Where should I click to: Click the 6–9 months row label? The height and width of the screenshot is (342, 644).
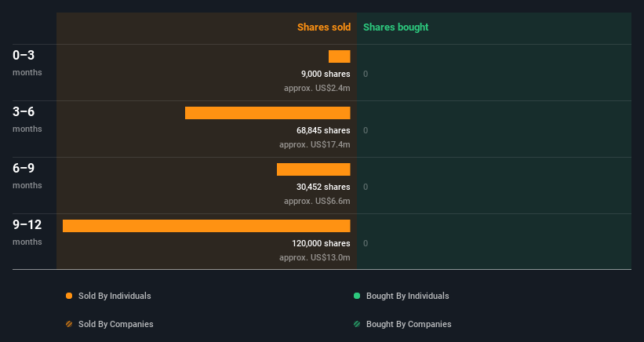27,176
